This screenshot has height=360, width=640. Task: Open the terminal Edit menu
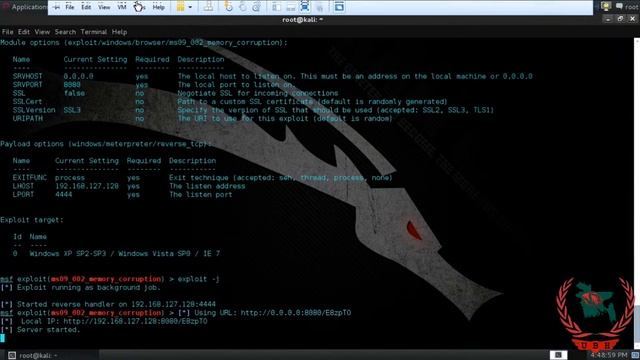tap(24, 32)
